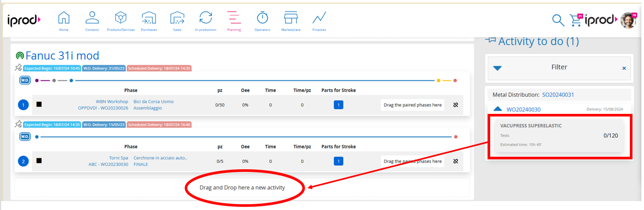Click Torni Spa customer link

coord(118,158)
